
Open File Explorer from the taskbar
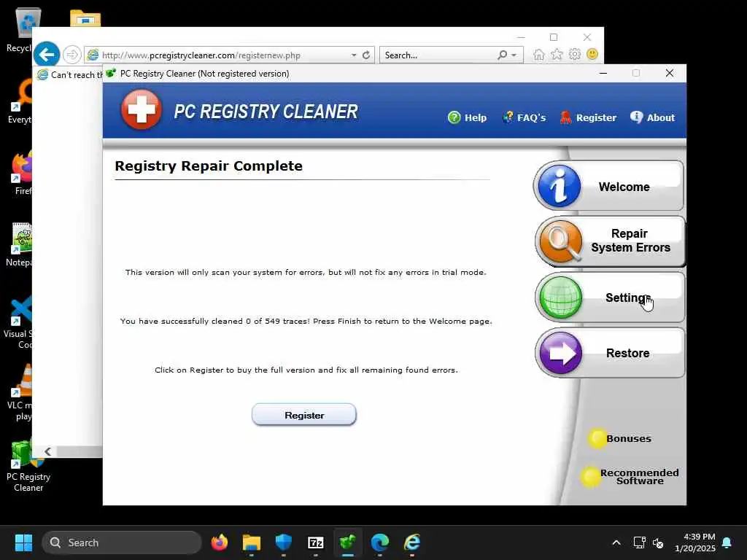[252, 542]
